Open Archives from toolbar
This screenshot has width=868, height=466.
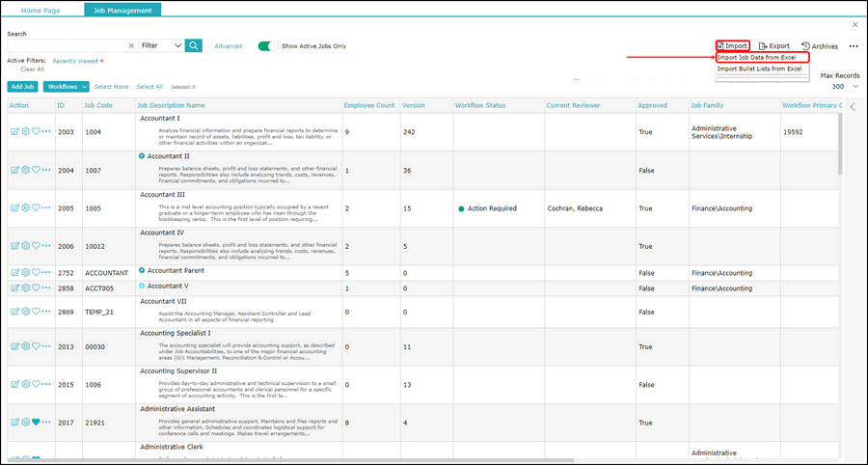(819, 46)
